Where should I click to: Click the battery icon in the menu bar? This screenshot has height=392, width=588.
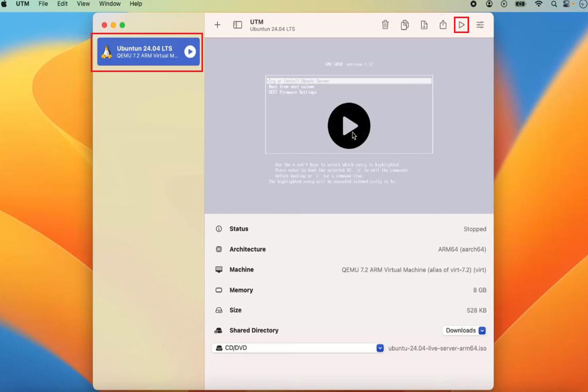tap(521, 4)
